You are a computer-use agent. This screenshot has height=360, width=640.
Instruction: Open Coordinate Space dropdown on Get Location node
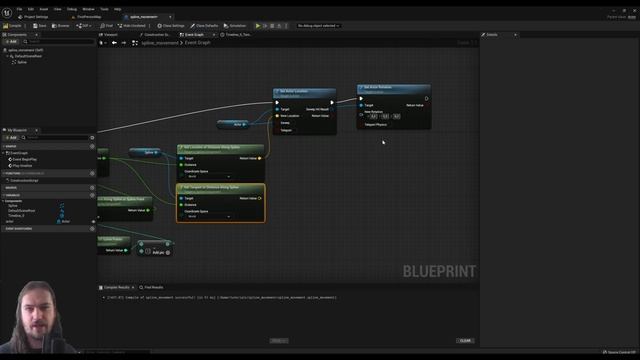[x=208, y=177]
